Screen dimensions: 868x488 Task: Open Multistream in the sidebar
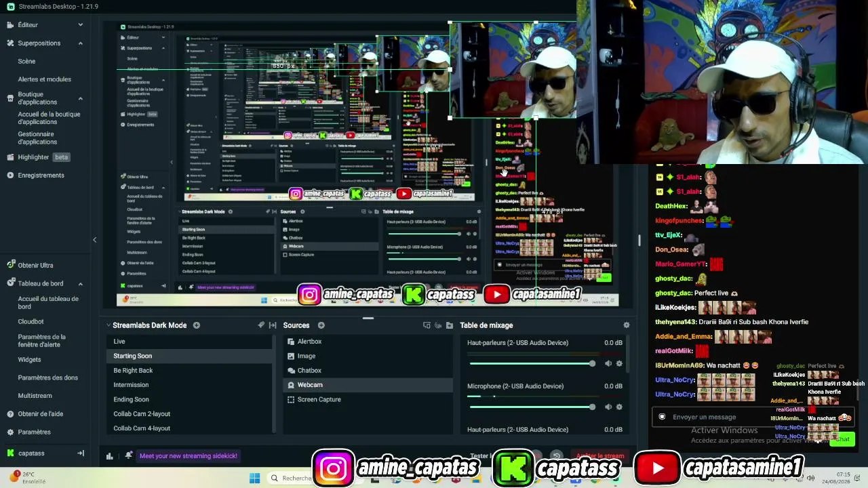(x=35, y=396)
